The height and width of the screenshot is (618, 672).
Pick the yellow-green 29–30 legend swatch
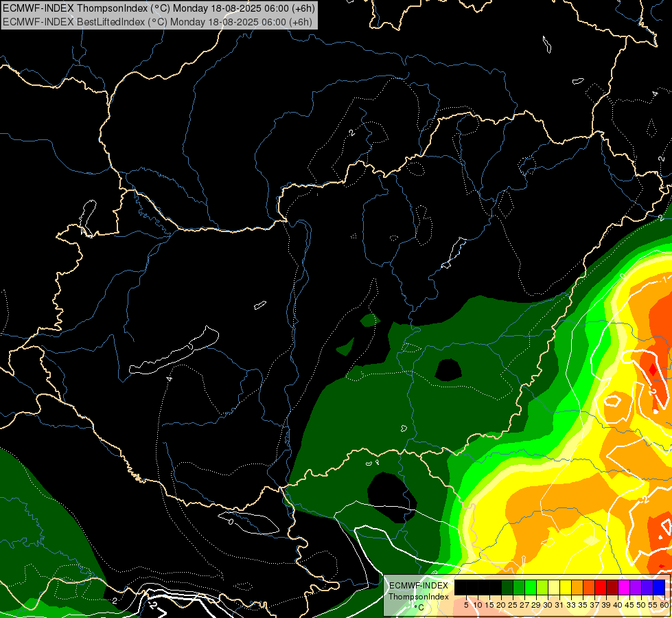point(542,587)
